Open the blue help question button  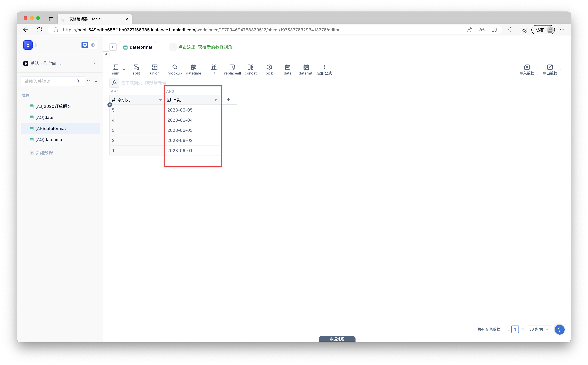pos(560,330)
